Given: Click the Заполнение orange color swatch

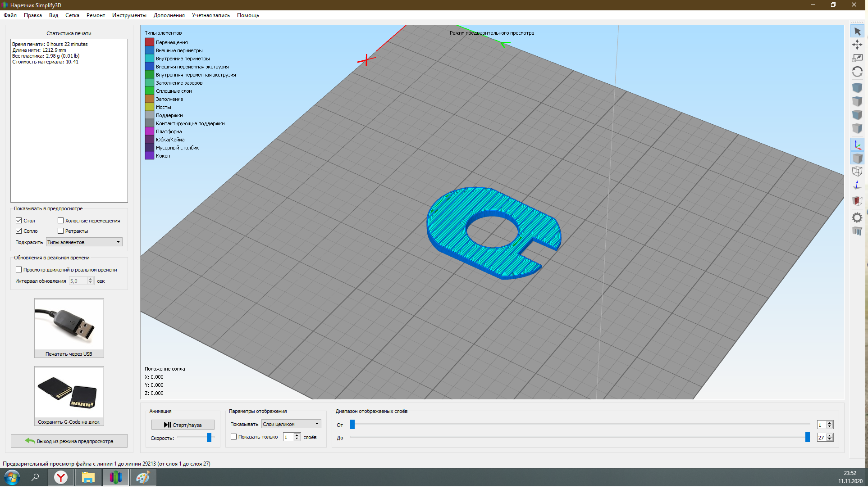Looking at the screenshot, I should (x=150, y=99).
